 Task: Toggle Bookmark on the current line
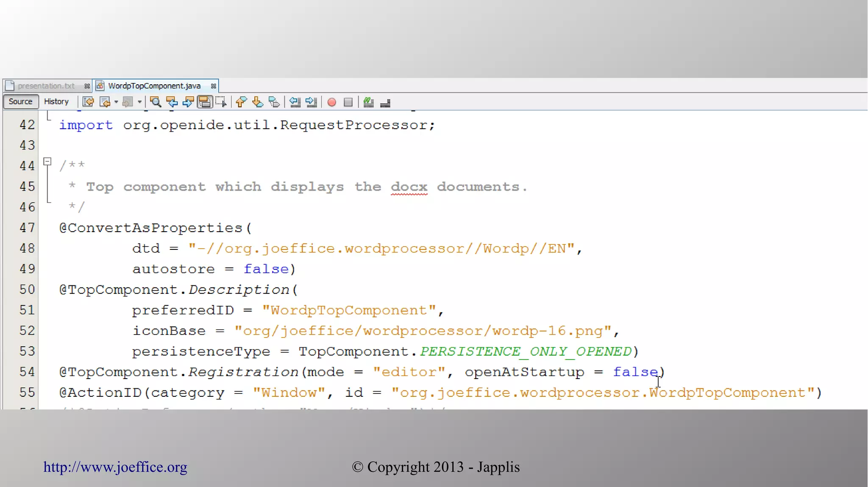point(274,102)
